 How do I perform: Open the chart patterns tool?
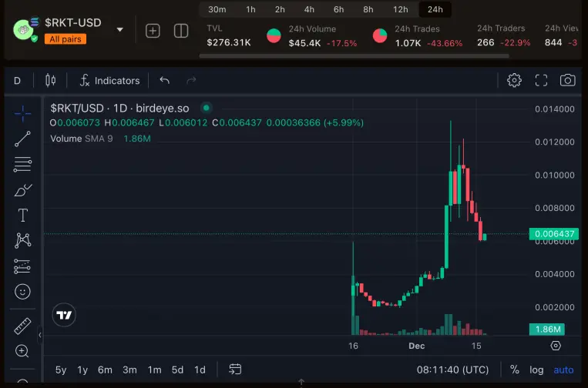click(x=22, y=240)
